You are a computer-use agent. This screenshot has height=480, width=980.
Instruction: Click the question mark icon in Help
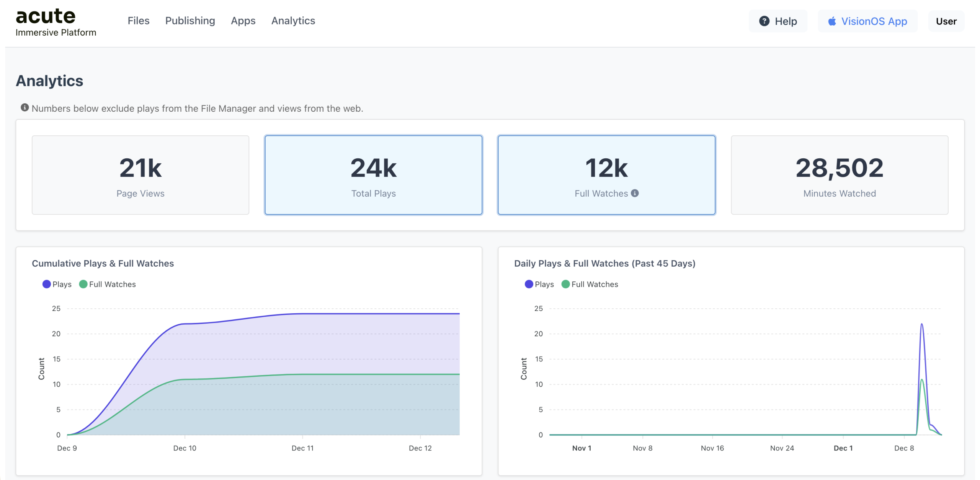click(764, 21)
